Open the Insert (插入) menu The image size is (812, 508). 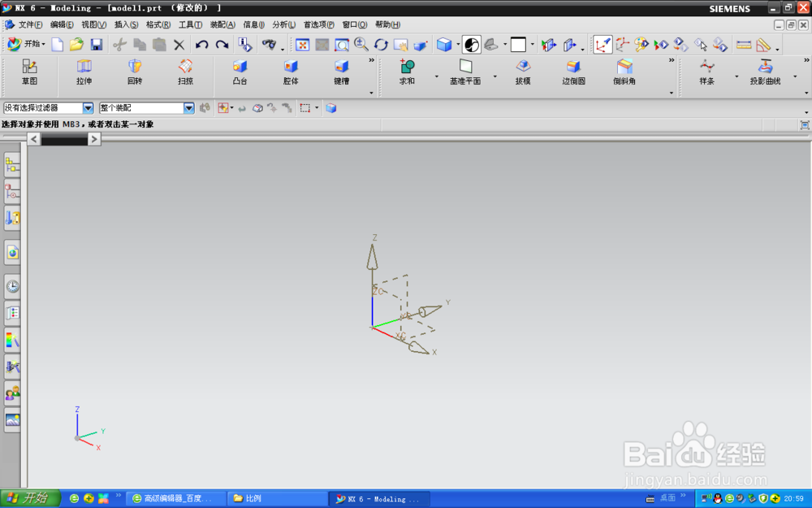126,24
